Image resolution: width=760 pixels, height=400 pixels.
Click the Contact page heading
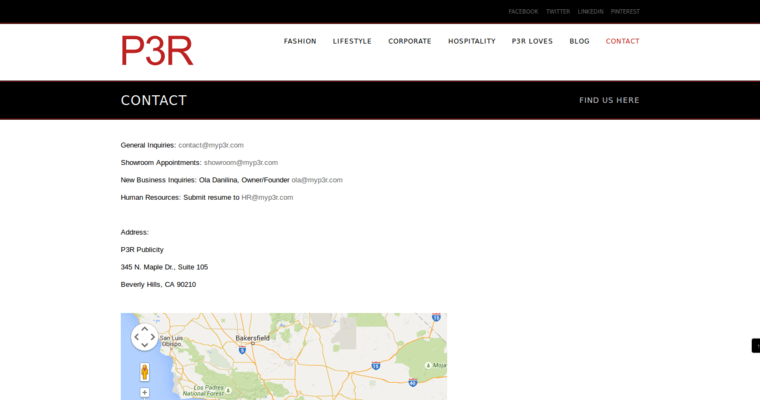(154, 100)
